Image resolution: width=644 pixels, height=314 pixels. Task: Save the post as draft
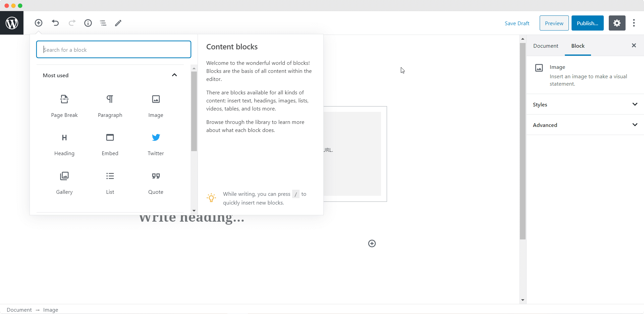[x=517, y=23]
